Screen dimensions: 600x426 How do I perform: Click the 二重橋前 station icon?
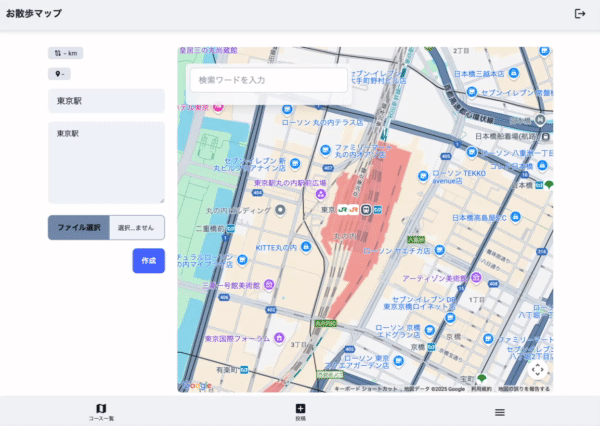230,229
